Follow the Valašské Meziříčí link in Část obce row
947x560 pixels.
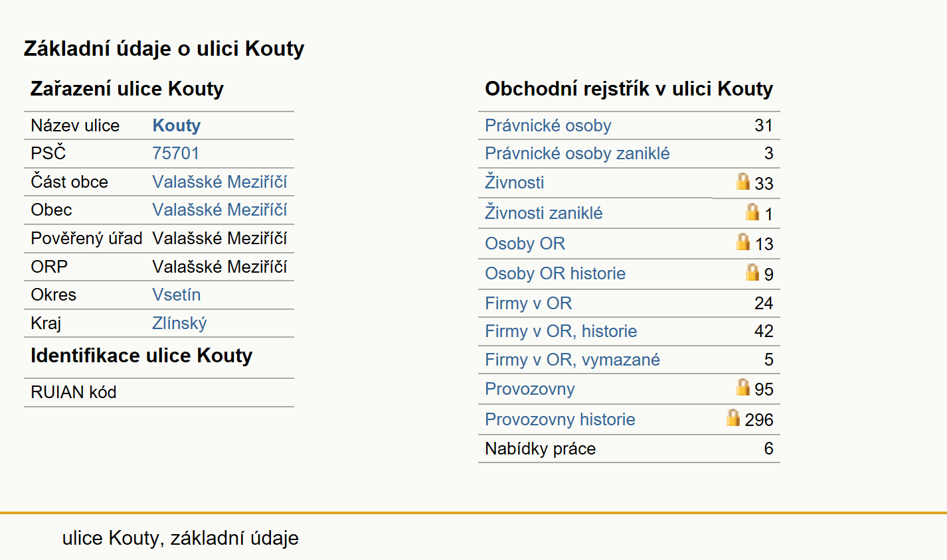point(220,182)
